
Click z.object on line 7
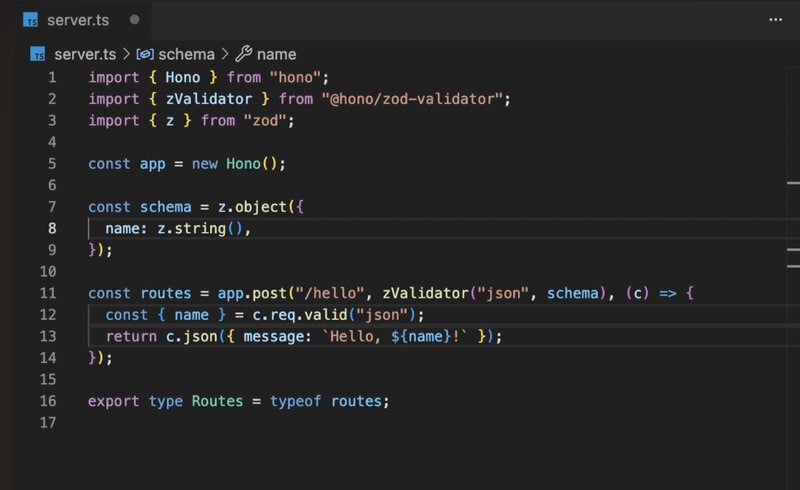tap(252, 207)
